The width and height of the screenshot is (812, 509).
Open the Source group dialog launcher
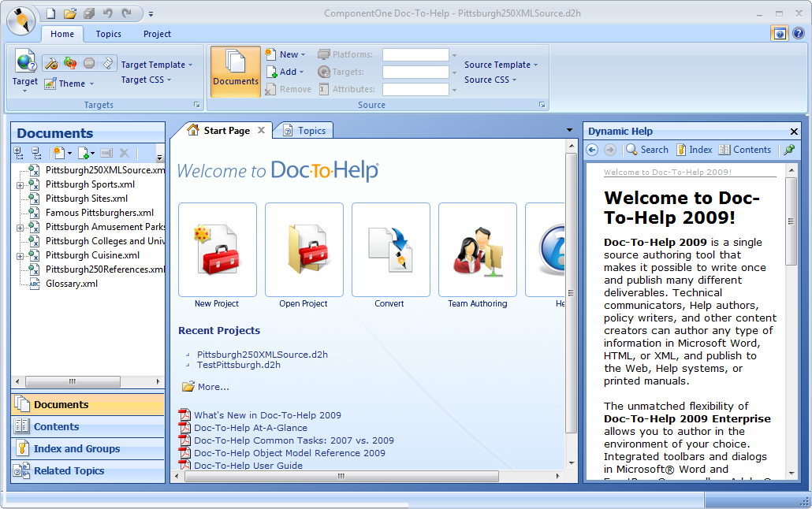[542, 105]
